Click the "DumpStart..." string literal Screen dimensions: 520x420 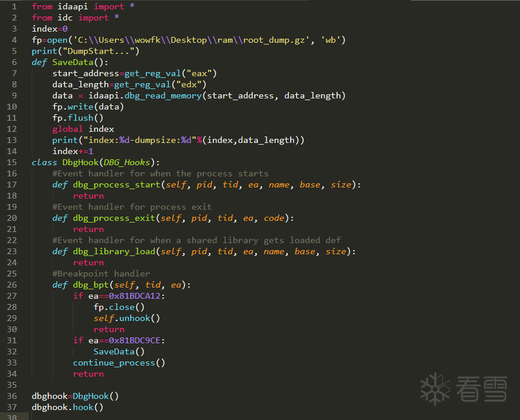point(98,52)
